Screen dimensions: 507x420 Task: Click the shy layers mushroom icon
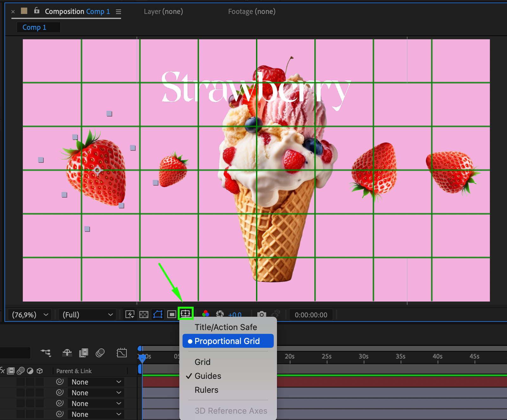point(67,353)
